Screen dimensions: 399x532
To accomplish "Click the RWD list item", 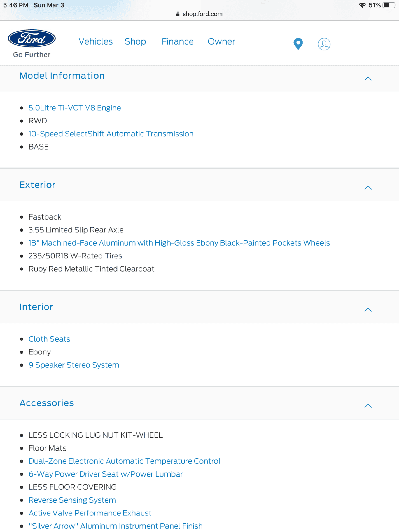I will (x=38, y=121).
